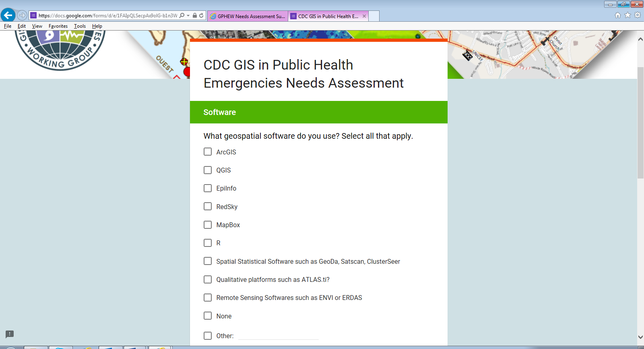
Task: Tick the QGIS option
Action: coord(208,170)
